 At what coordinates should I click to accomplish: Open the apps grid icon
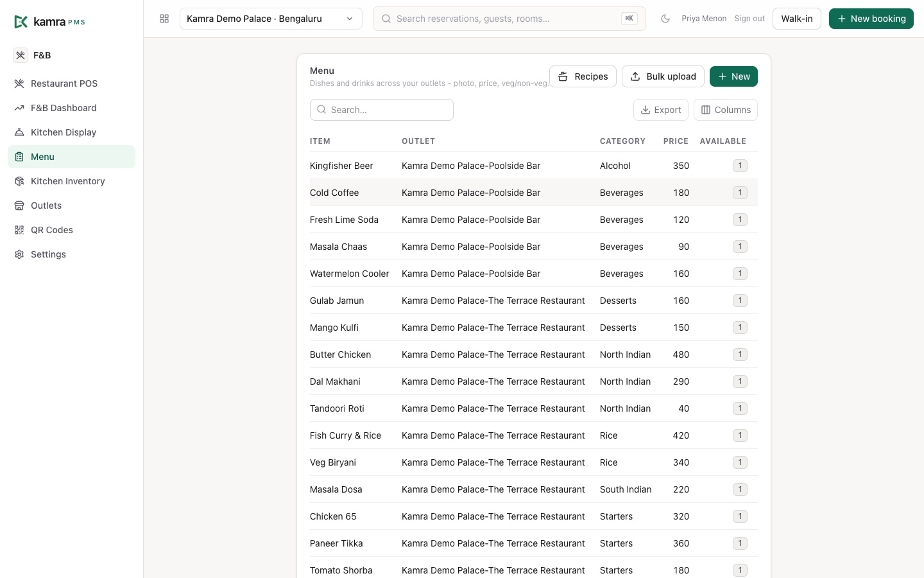[x=164, y=19]
